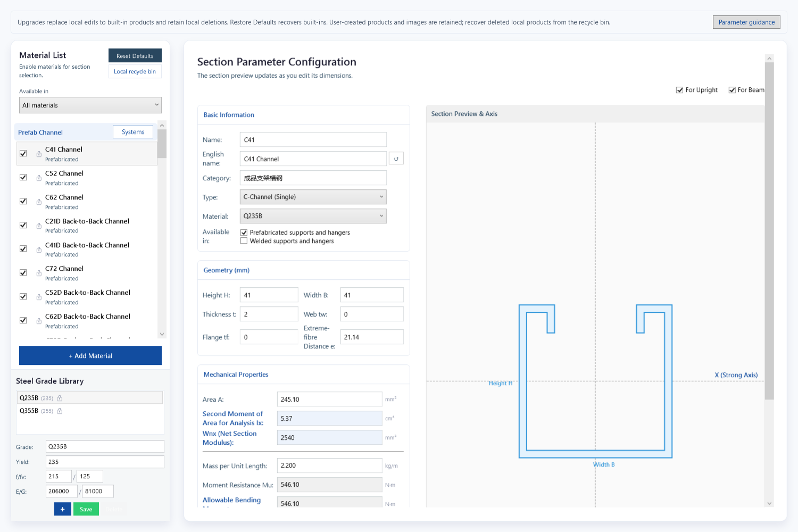
Task: Click the lock icon beside C52 Channel
Action: 39,178
